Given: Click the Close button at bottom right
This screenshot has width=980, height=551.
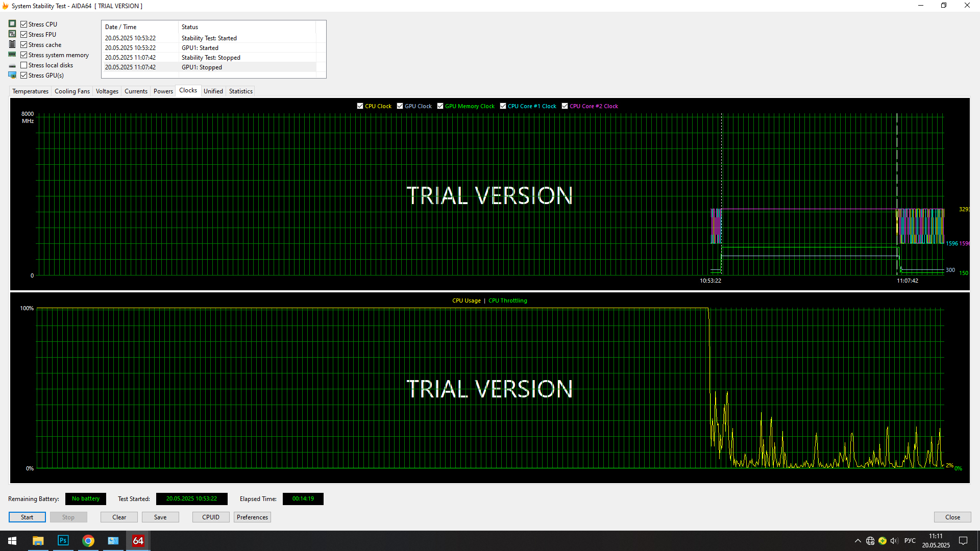Looking at the screenshot, I should pyautogui.click(x=952, y=517).
